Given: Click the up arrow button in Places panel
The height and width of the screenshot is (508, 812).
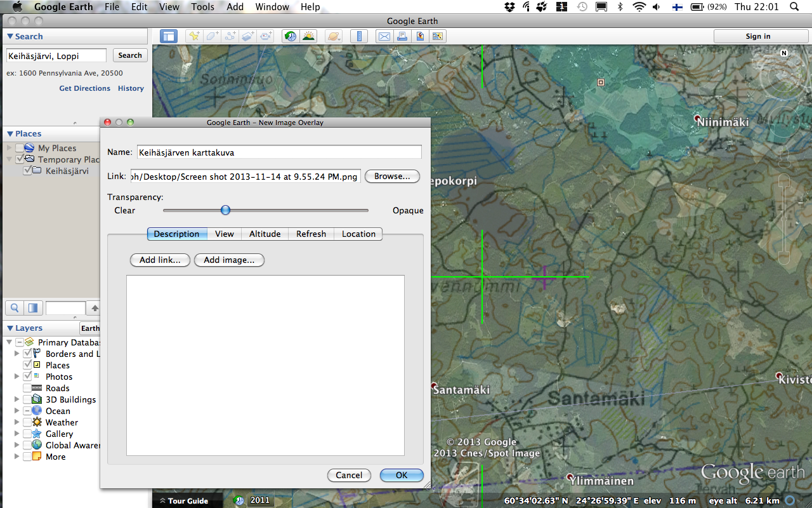Looking at the screenshot, I should click(x=95, y=308).
